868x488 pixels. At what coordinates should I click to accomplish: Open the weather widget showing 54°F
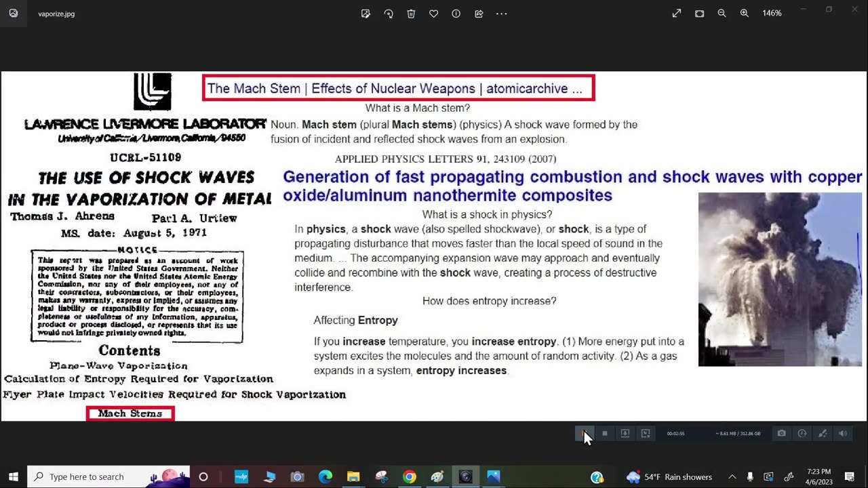669,477
